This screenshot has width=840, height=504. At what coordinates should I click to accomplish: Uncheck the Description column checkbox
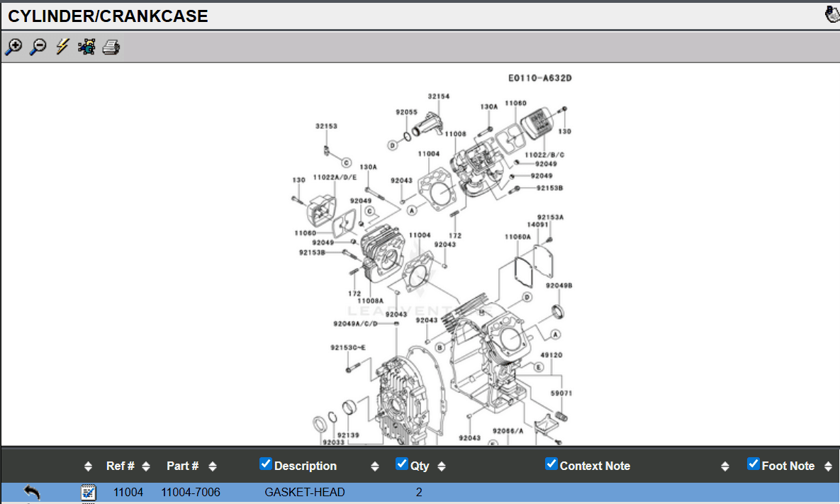265,464
